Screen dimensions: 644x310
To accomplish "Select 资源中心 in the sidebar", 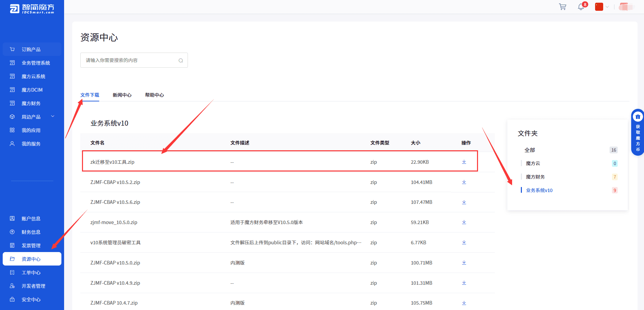I will (x=32, y=259).
